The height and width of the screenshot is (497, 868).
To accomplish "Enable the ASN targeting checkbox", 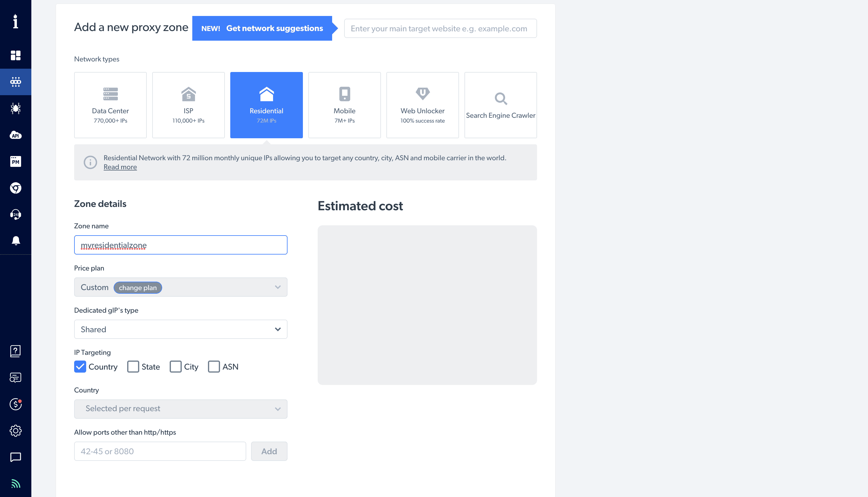I will [214, 367].
